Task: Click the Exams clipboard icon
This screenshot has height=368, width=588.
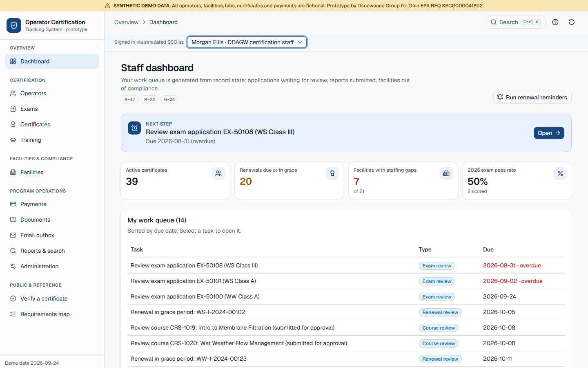Action: (x=13, y=109)
